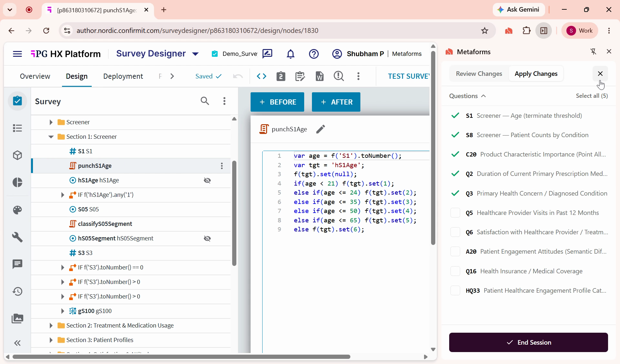This screenshot has height=364, width=620.
Task: Click the AFTER button
Action: (336, 102)
